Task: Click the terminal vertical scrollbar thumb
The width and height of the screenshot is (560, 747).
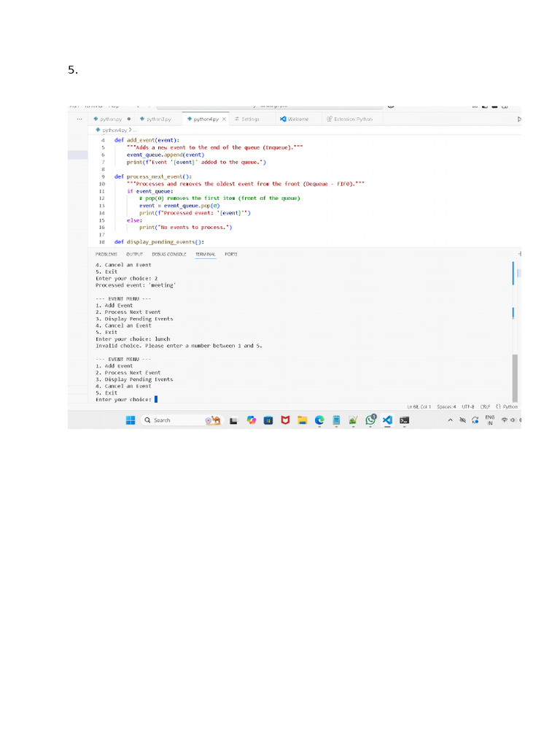Action: point(515,379)
